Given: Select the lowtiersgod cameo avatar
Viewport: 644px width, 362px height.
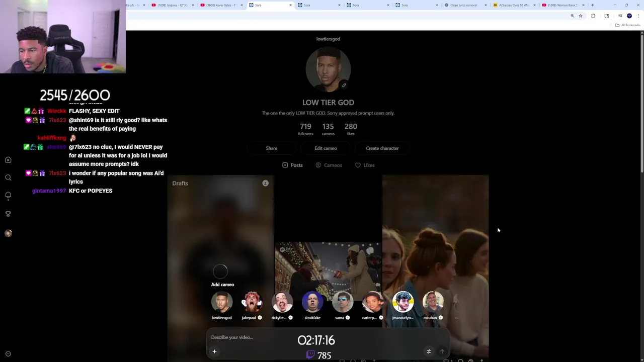Looking at the screenshot, I should point(222,302).
